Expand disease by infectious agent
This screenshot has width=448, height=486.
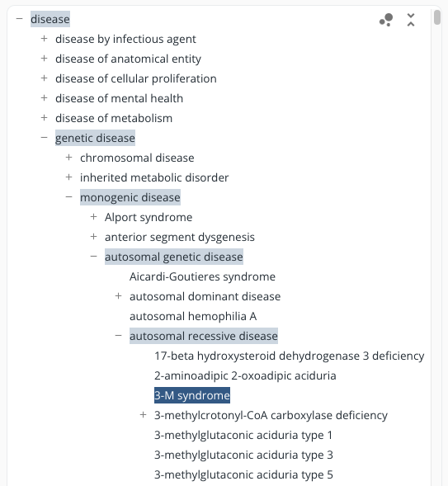tap(44, 39)
